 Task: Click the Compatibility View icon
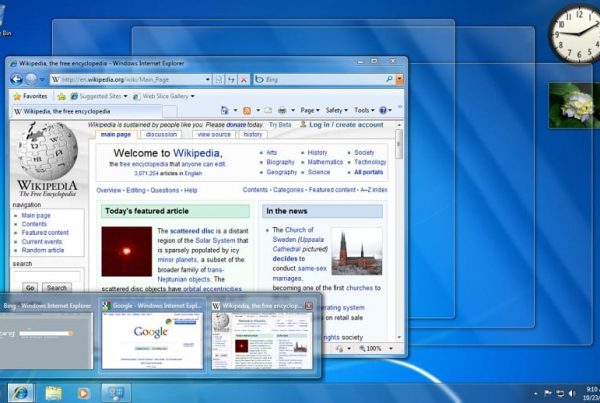point(218,80)
